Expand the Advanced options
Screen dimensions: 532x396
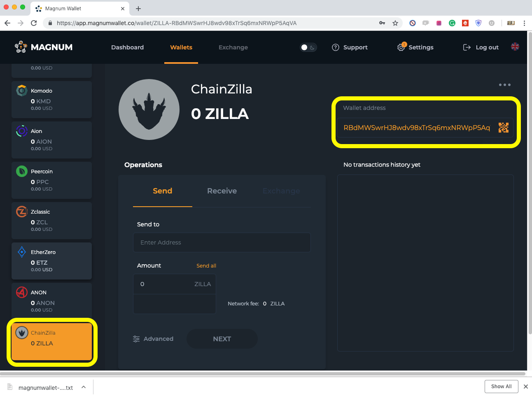tap(153, 339)
